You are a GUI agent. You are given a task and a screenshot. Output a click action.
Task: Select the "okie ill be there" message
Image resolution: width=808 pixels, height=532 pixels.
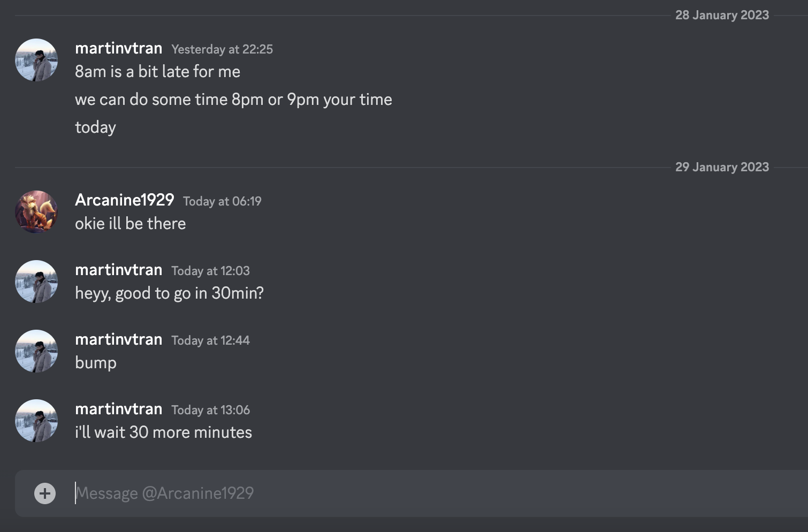coord(131,224)
